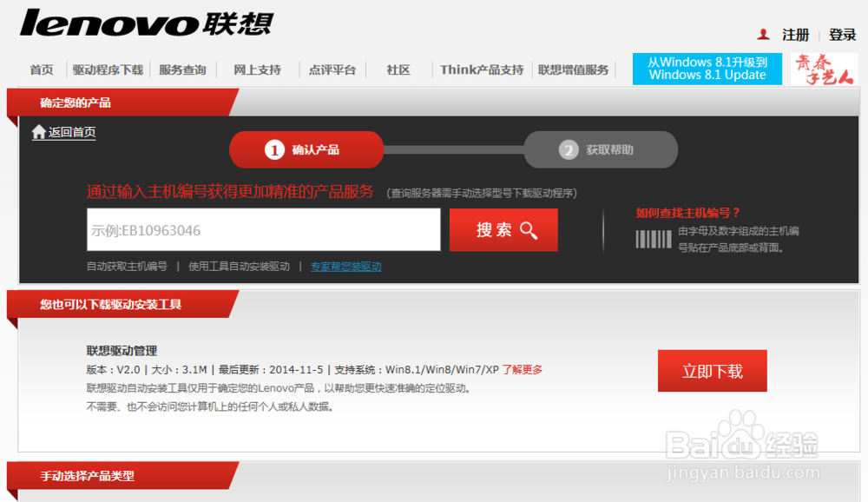Click the user icon next to 注册
The width and height of the screenshot is (868, 502).
(763, 35)
